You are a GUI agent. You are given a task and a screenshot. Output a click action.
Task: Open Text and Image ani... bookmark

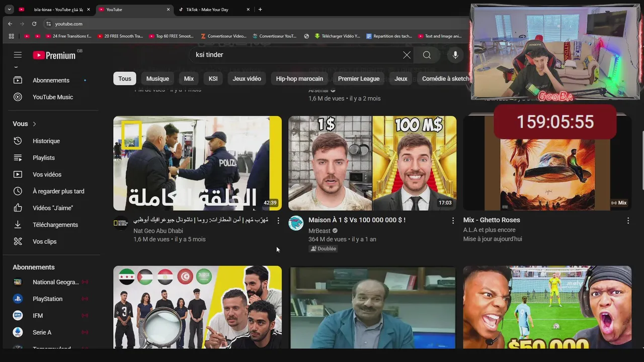tap(440, 36)
